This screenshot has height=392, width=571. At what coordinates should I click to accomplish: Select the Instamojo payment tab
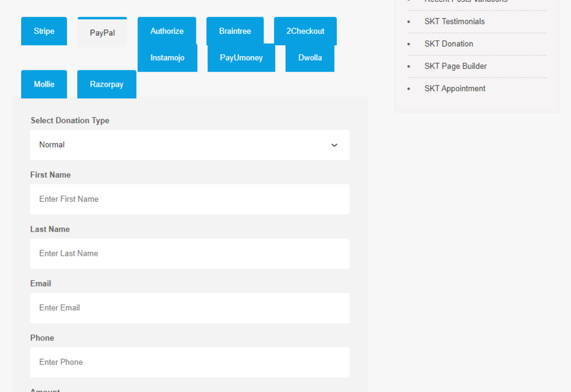tap(167, 58)
